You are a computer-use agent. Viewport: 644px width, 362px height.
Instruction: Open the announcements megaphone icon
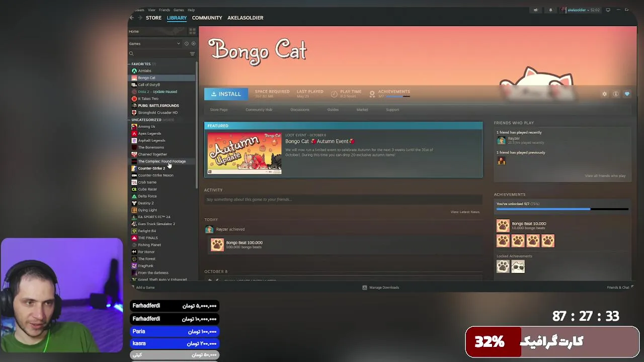(x=536, y=10)
